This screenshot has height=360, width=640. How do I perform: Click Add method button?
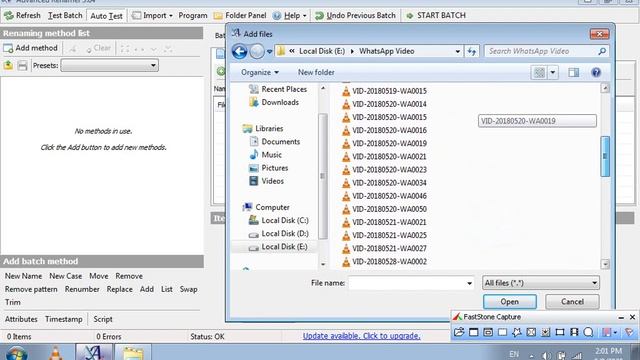pyautogui.click(x=31, y=48)
